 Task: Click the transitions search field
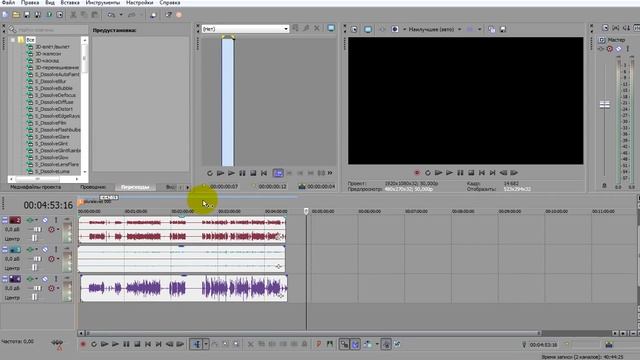pyautogui.click(x=52, y=30)
